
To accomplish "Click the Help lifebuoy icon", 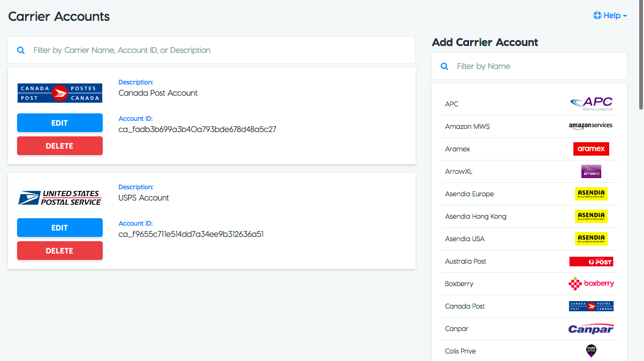I will point(597,16).
